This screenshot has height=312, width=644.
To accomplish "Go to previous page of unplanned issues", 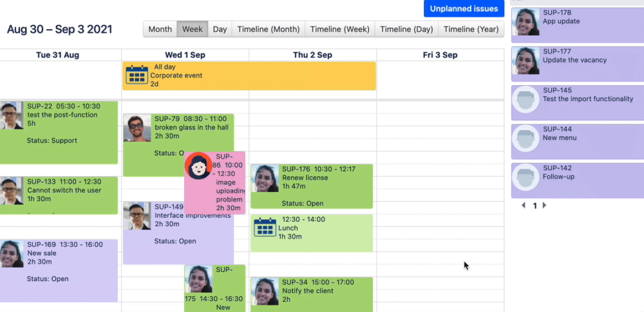I will click(523, 206).
